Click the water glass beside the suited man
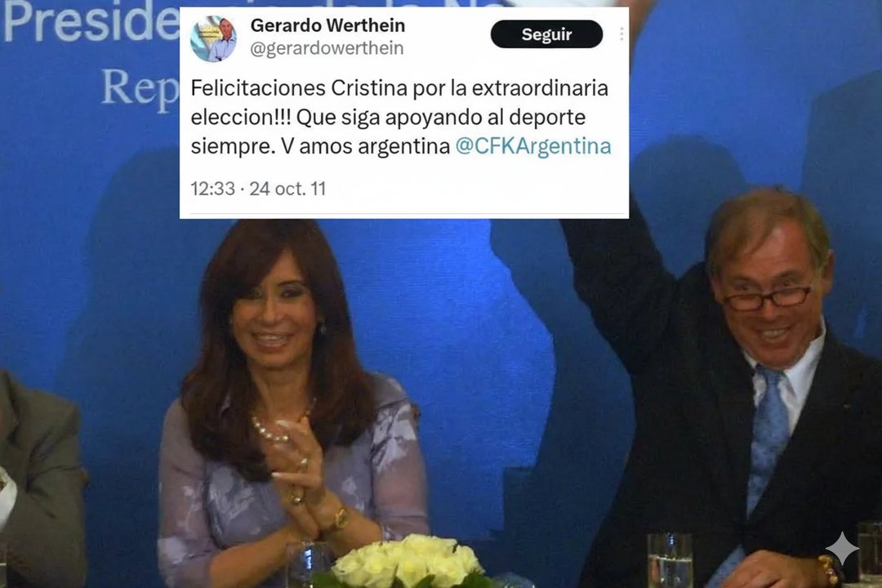This screenshot has width=882, height=588. click(670, 560)
